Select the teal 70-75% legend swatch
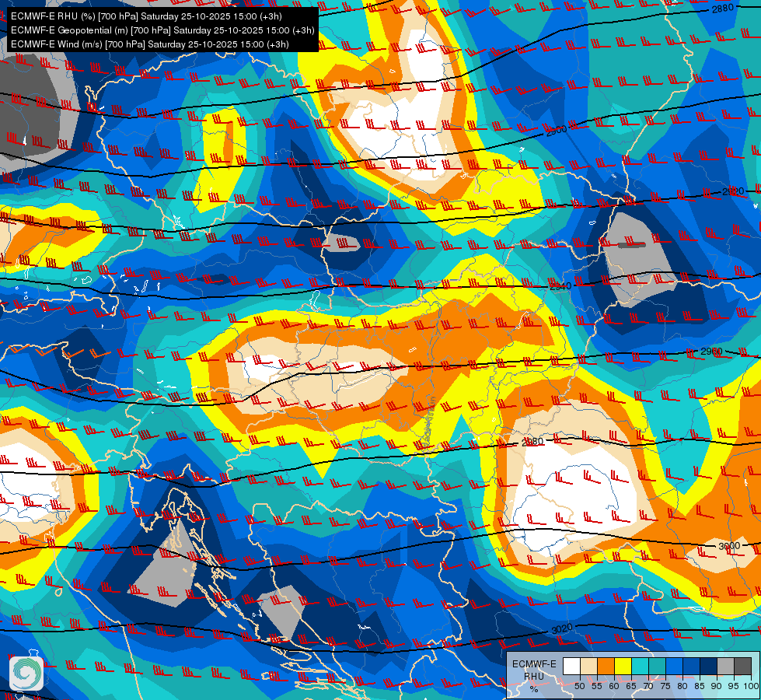 [657, 666]
